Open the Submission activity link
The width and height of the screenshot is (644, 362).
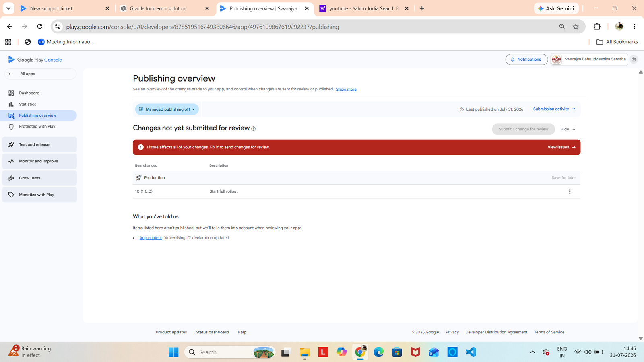tap(554, 109)
